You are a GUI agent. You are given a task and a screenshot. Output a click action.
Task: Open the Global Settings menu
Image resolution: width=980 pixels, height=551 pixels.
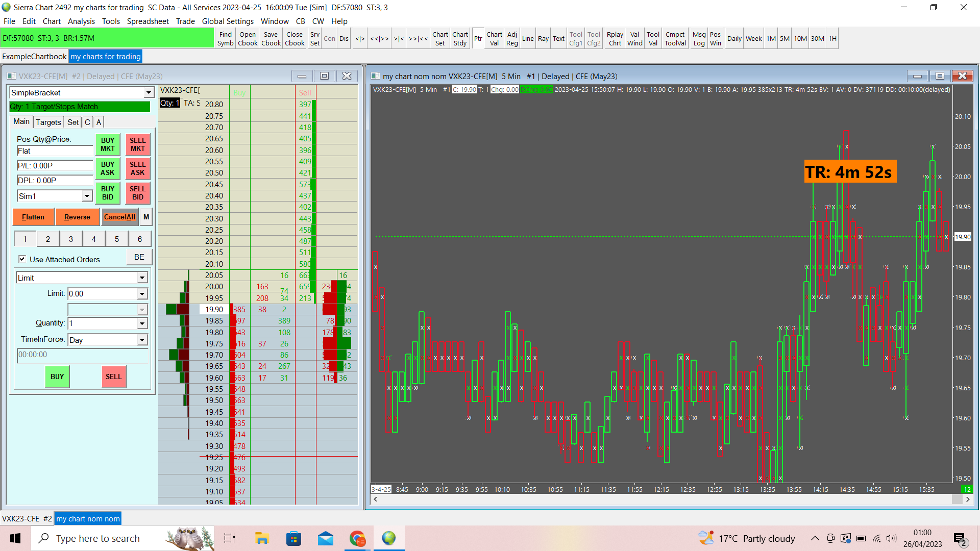point(228,21)
